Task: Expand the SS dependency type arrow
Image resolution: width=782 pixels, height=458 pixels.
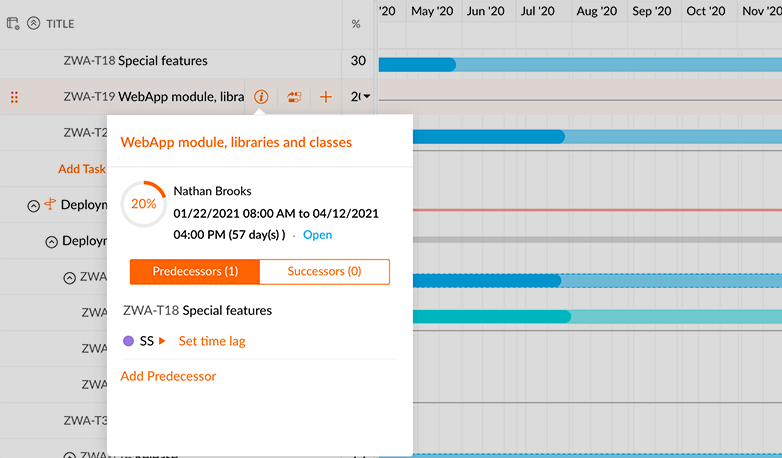Action: coord(162,341)
